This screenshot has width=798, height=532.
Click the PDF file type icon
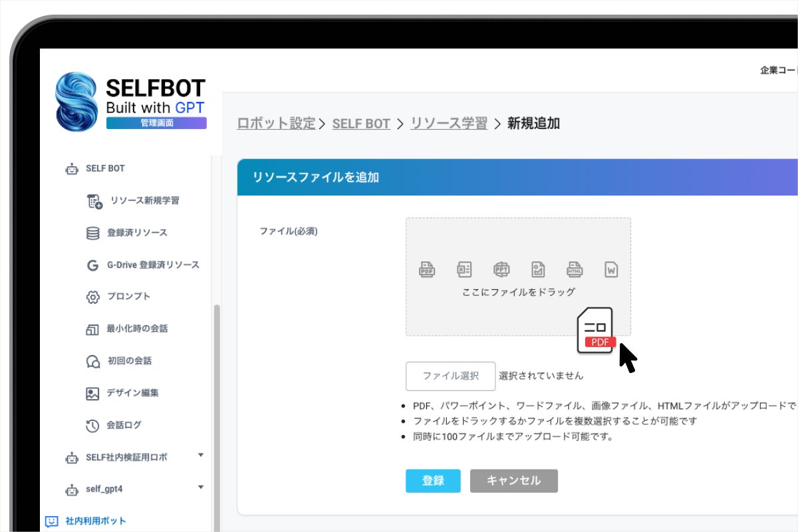click(x=427, y=269)
